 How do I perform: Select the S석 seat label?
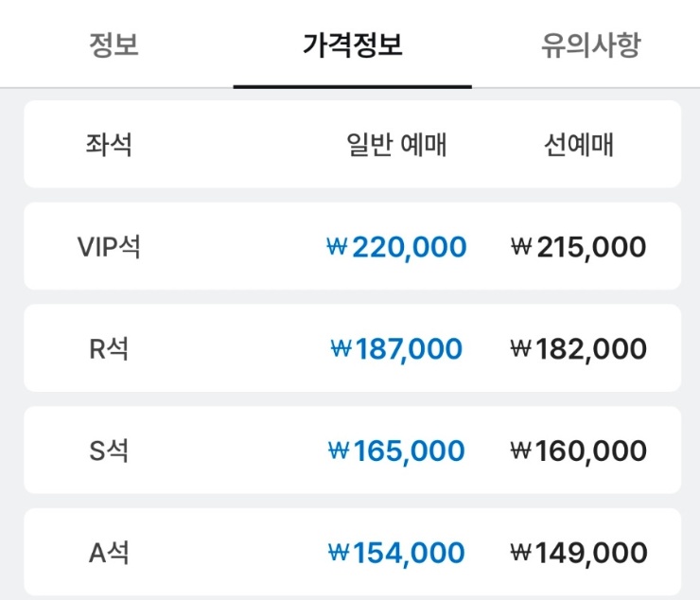pyautogui.click(x=109, y=450)
